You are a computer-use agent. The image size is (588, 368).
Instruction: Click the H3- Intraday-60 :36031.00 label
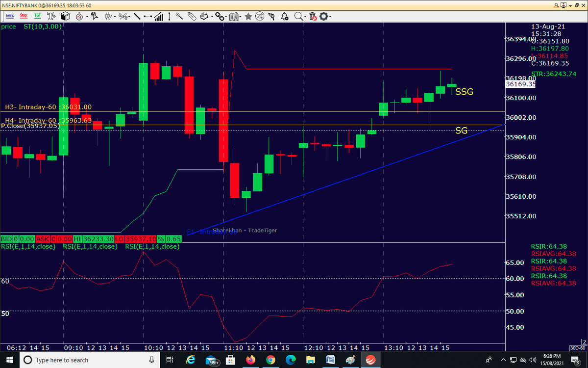pyautogui.click(x=48, y=107)
